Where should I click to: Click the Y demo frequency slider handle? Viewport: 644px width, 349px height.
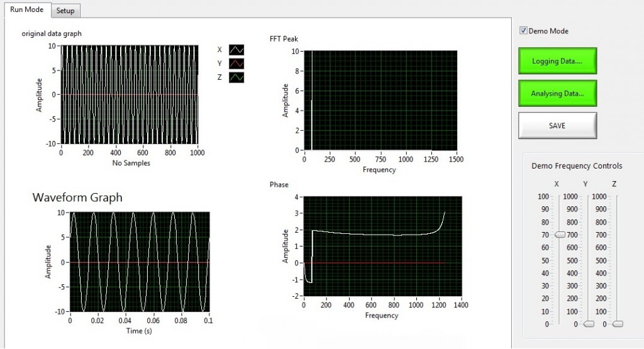tap(589, 324)
